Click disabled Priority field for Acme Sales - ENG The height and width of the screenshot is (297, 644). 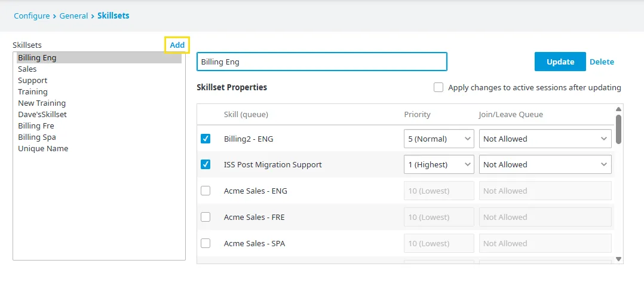439,191
